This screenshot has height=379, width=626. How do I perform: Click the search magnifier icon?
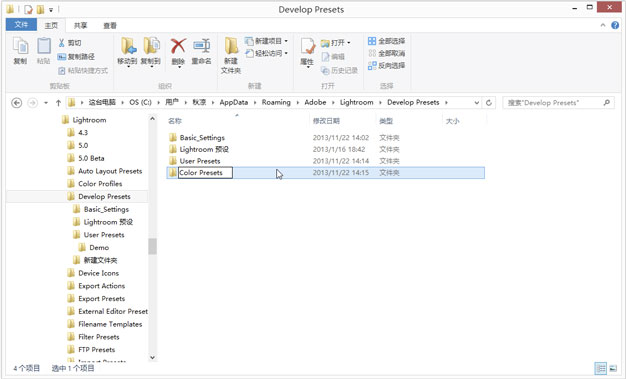pyautogui.click(x=606, y=103)
